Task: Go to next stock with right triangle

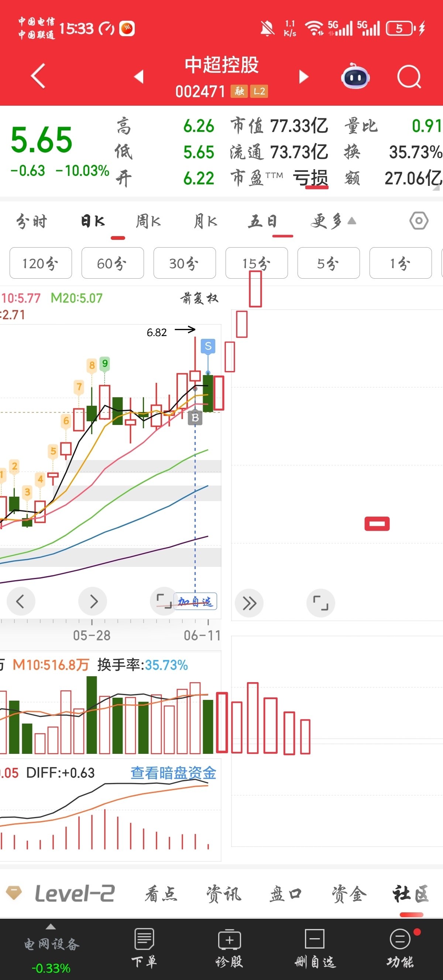Action: click(303, 76)
